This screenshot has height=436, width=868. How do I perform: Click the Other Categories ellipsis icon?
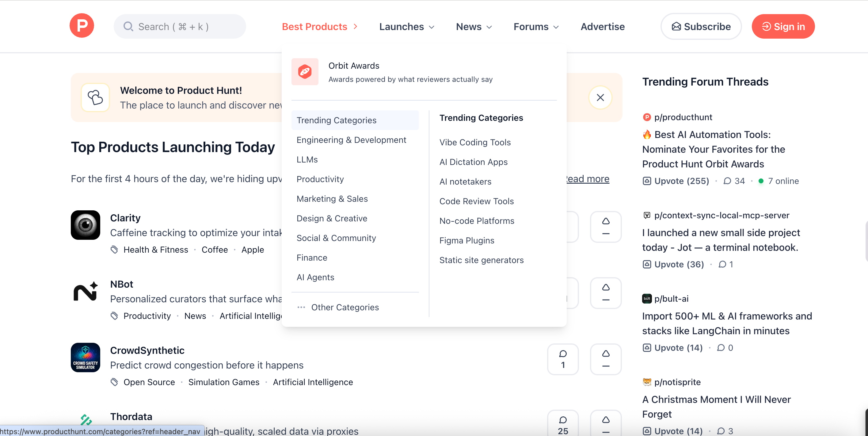tap(301, 308)
